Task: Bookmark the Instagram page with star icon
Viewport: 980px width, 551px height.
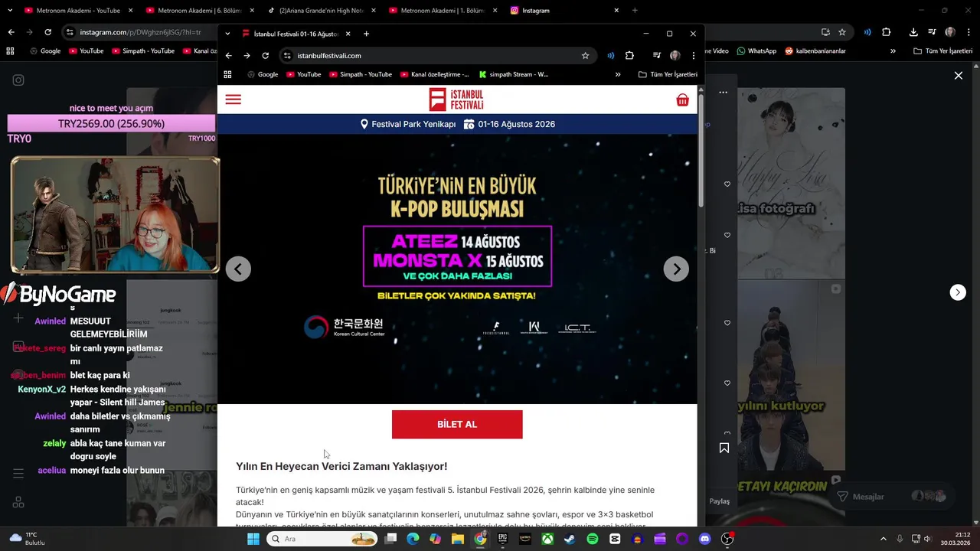Action: click(842, 32)
